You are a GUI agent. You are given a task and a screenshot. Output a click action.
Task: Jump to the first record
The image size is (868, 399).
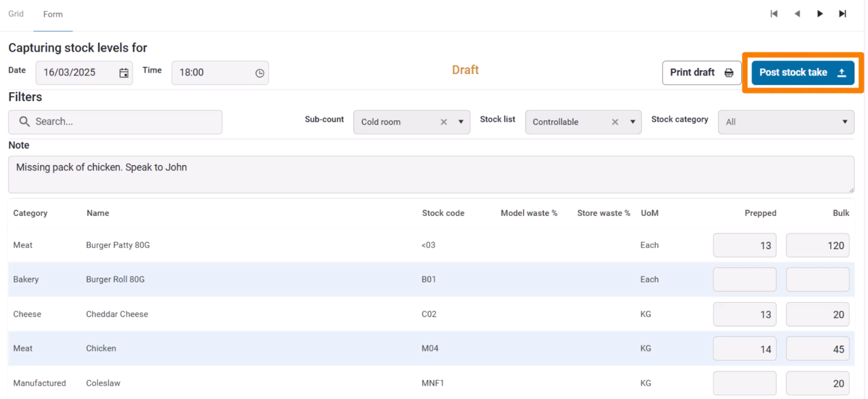(774, 14)
